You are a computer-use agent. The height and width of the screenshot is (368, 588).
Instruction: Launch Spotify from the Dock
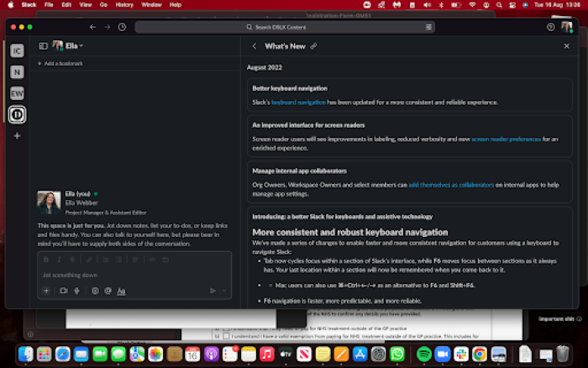(424, 354)
